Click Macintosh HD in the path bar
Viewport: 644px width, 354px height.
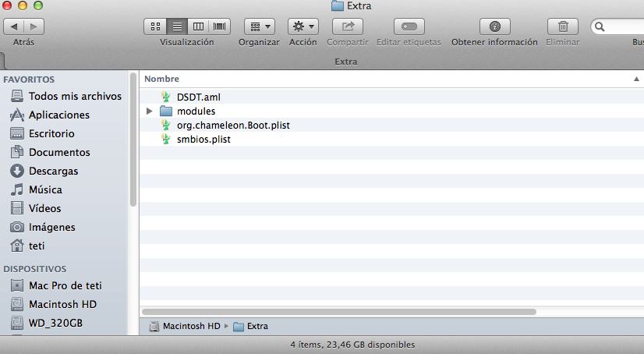(x=185, y=326)
